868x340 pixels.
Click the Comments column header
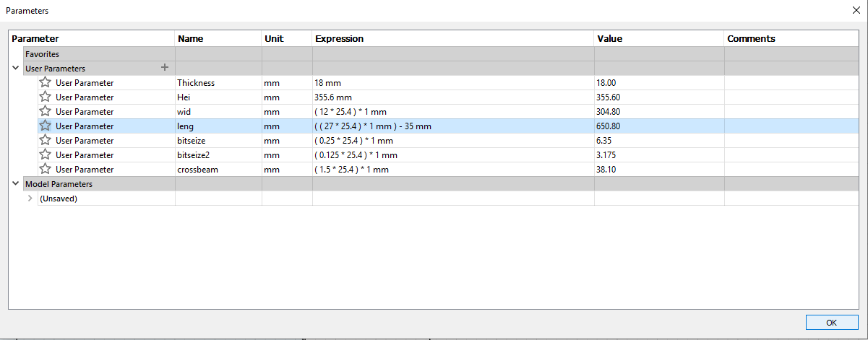(751, 38)
